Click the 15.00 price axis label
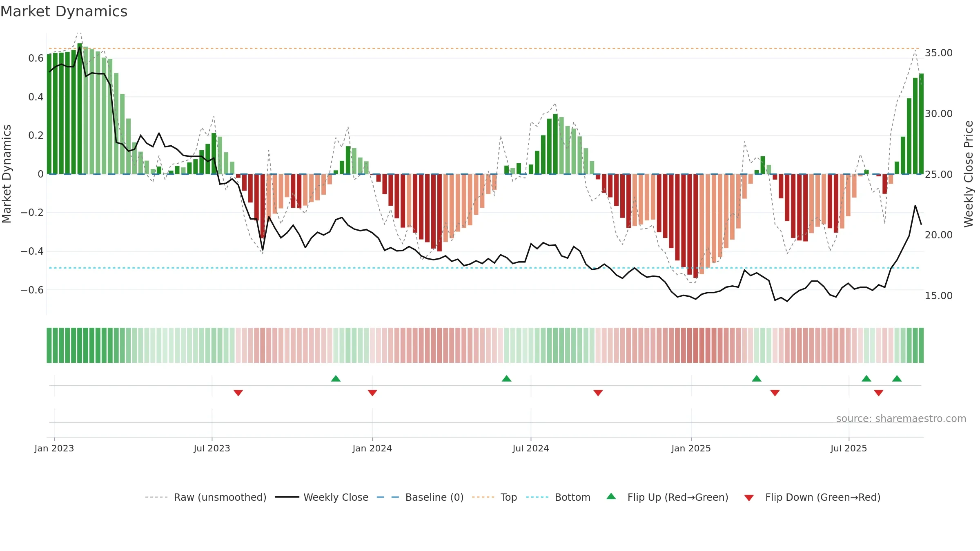980x551 pixels. 938,296
